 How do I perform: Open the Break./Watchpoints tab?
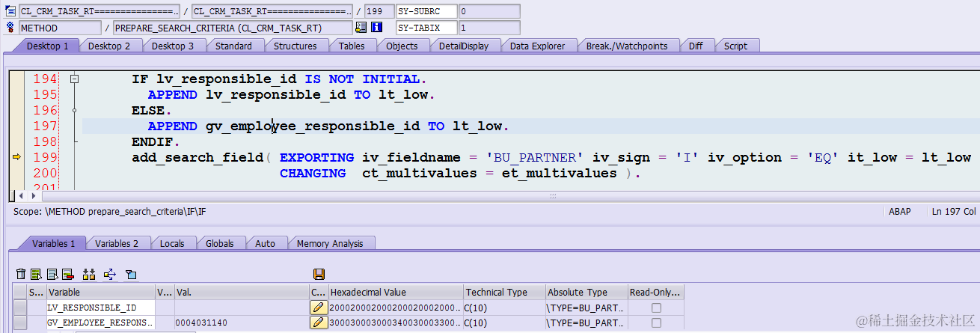626,46
